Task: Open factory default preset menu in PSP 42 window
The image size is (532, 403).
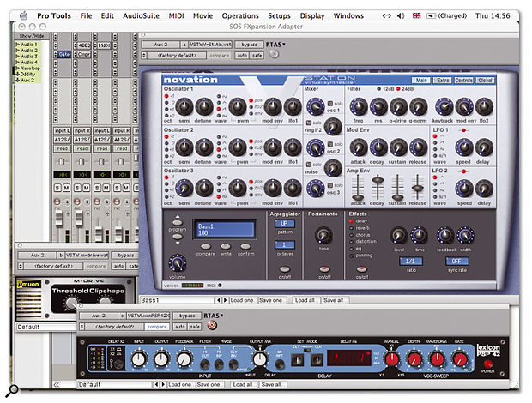Action: 115,327
